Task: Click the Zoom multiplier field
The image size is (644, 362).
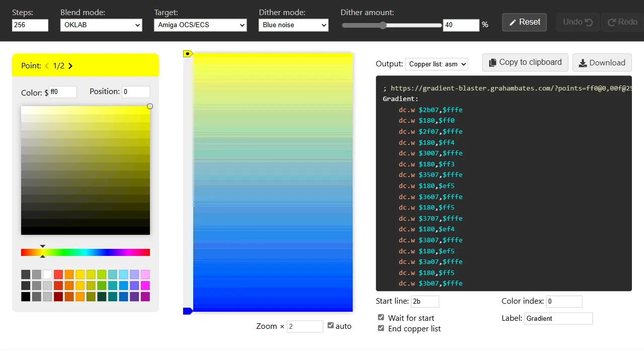Action: [x=305, y=326]
